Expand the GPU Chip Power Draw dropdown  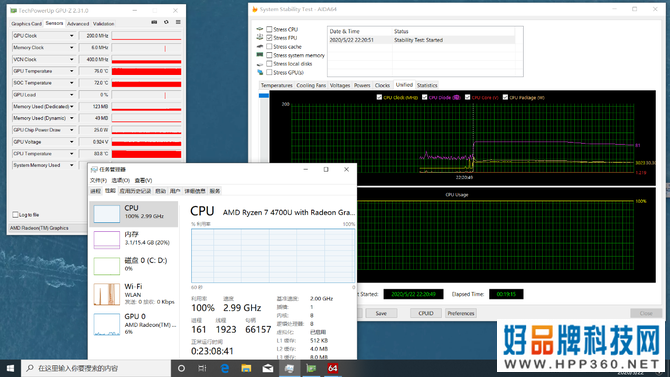71,130
